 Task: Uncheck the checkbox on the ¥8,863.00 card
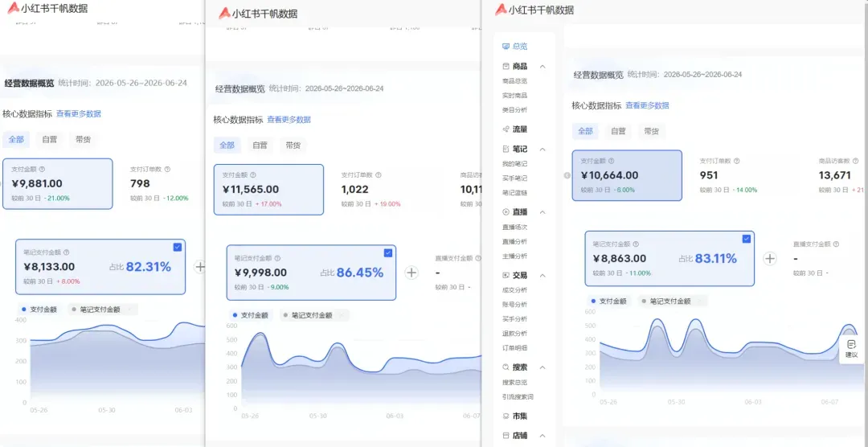(746, 240)
